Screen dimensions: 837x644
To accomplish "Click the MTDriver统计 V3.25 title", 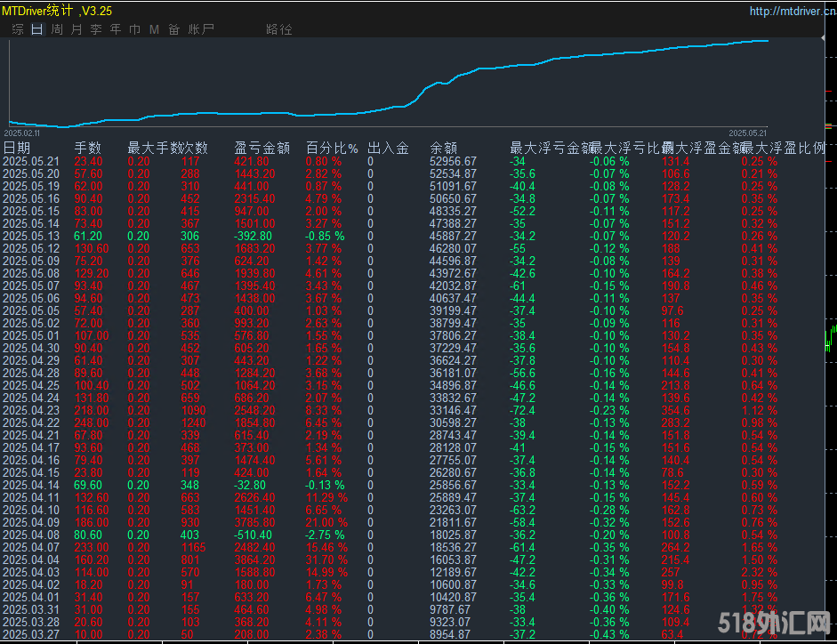I will point(57,11).
